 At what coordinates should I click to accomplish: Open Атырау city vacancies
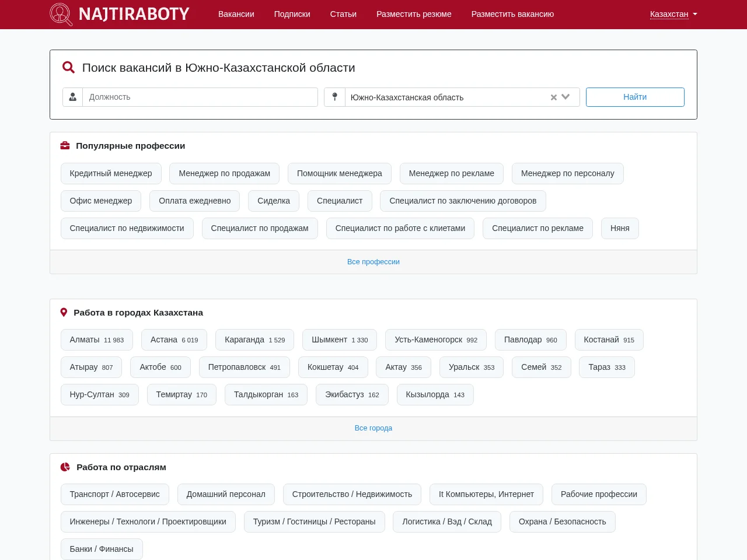(92, 367)
